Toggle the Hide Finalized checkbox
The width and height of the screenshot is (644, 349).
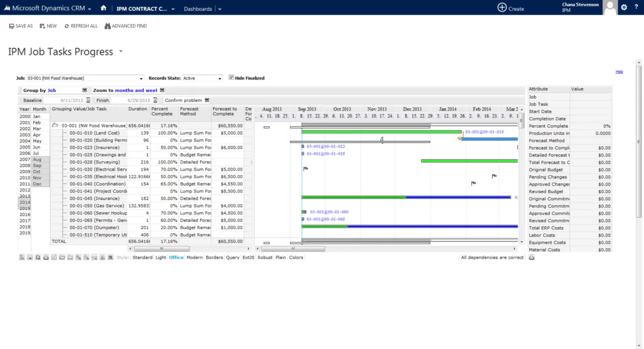(231, 78)
